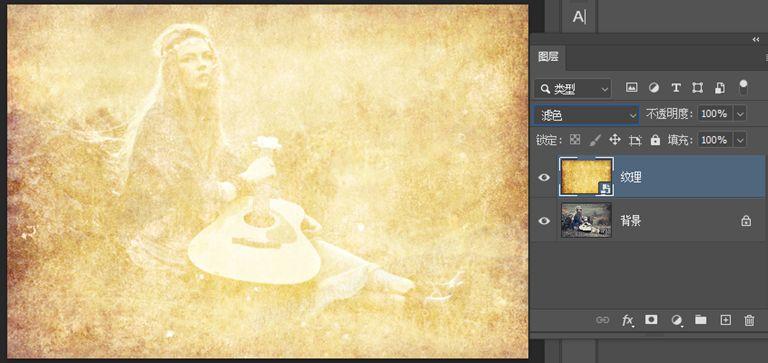Click the add layer style fx icon
The height and width of the screenshot is (363, 768).
point(627,320)
